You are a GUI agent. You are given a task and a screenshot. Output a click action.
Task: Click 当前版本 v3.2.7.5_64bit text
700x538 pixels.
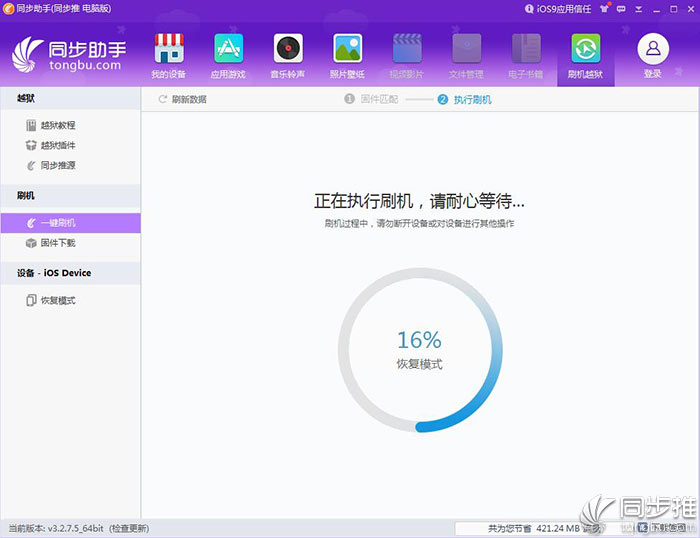point(56,529)
